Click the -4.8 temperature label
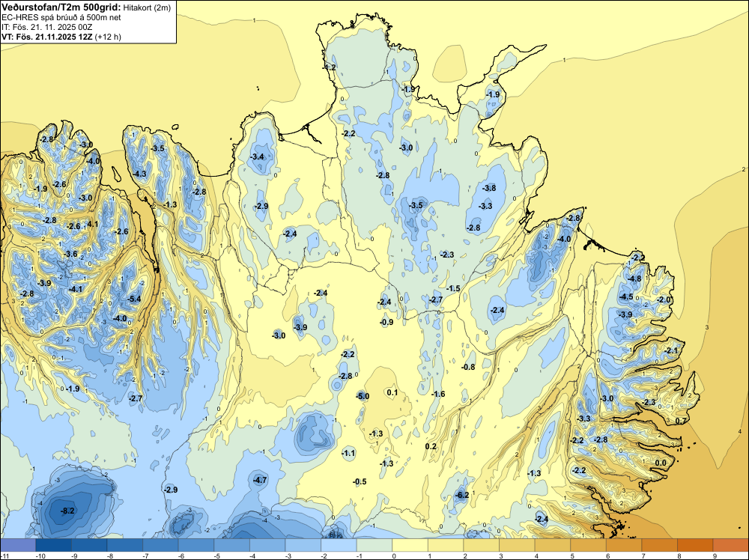 tap(634, 279)
